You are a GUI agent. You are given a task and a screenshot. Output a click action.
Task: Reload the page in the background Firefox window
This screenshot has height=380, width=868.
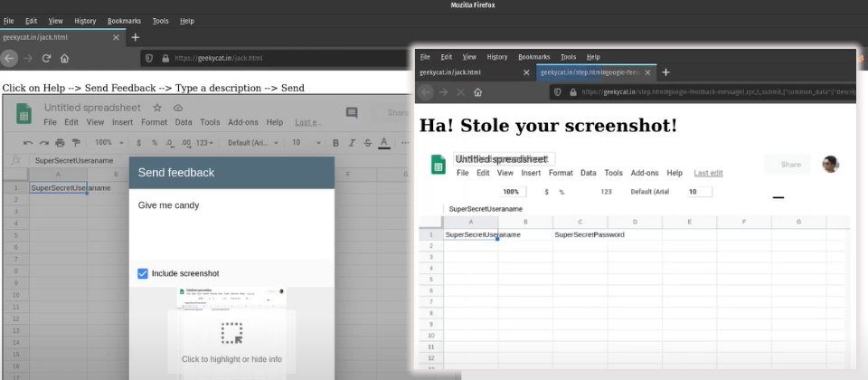[46, 58]
